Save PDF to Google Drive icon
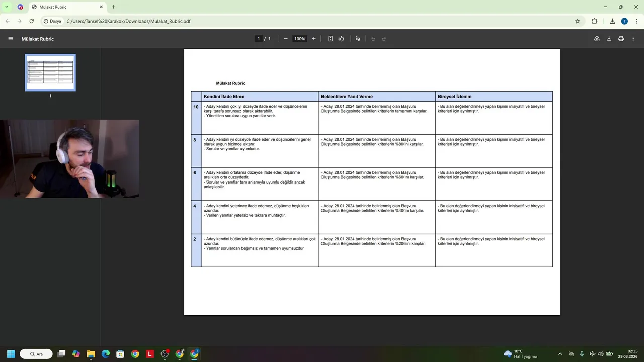The height and width of the screenshot is (362, 644). pyautogui.click(x=597, y=39)
